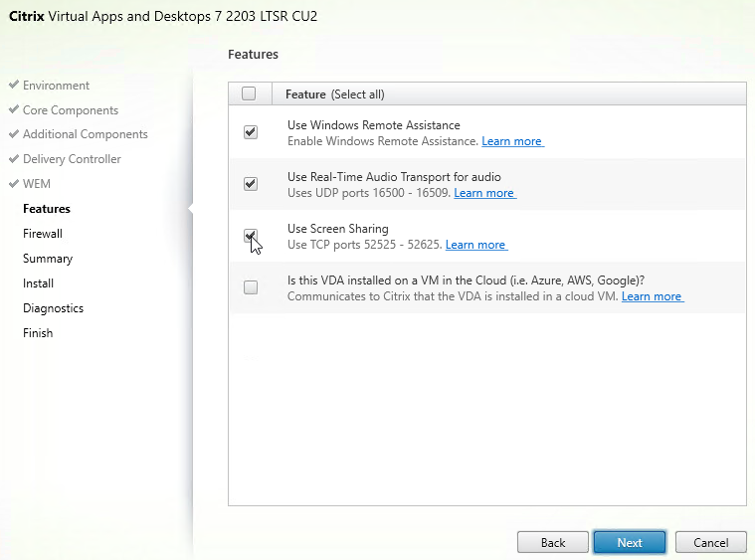The width and height of the screenshot is (755, 560).
Task: Open Learn more link for Windows Remote Assistance
Action: (x=512, y=141)
